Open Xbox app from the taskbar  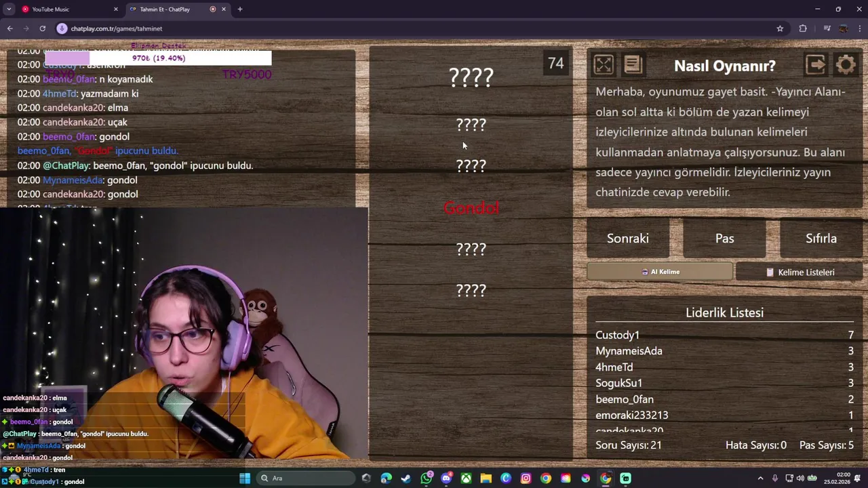pyautogui.click(x=466, y=479)
